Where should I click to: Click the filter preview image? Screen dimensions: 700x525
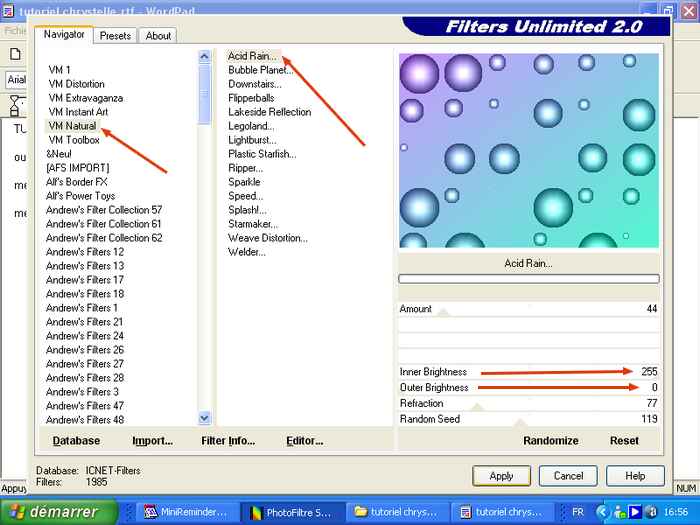tap(529, 150)
